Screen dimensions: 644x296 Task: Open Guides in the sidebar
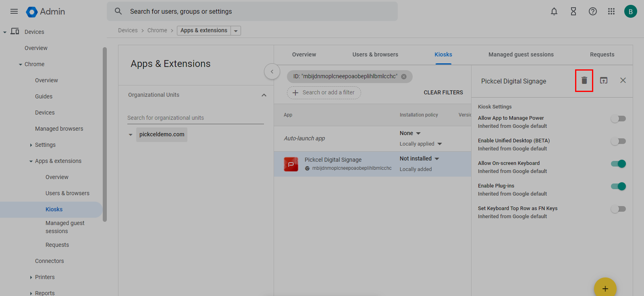pyautogui.click(x=44, y=96)
